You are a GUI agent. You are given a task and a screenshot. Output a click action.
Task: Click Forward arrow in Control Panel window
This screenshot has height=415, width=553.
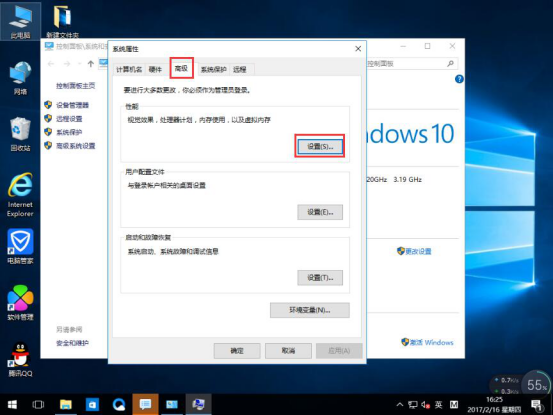coord(67,63)
